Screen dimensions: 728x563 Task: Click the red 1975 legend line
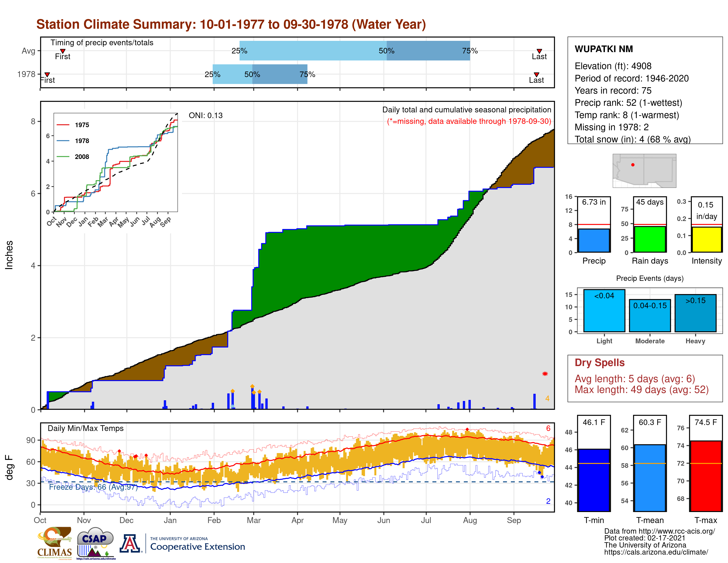click(x=63, y=125)
